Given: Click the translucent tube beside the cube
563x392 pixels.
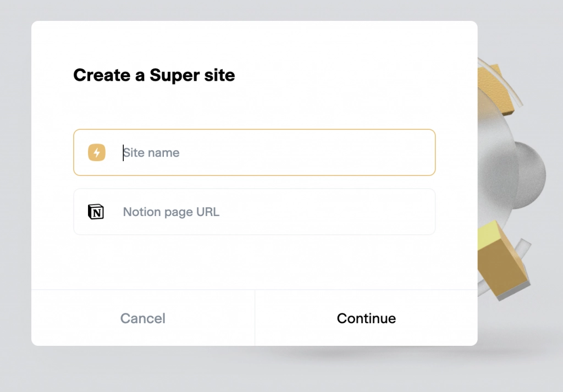Looking at the screenshot, I should [523, 249].
